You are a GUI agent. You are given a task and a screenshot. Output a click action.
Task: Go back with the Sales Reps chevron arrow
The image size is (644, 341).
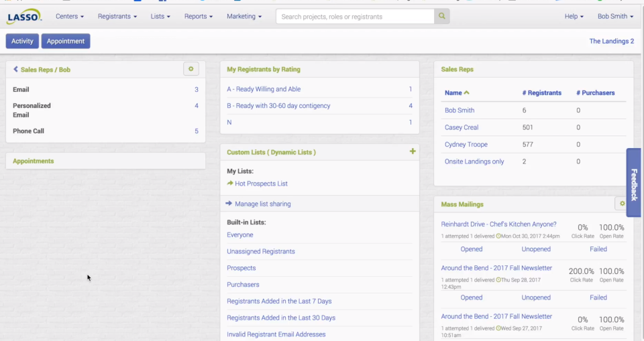click(15, 70)
